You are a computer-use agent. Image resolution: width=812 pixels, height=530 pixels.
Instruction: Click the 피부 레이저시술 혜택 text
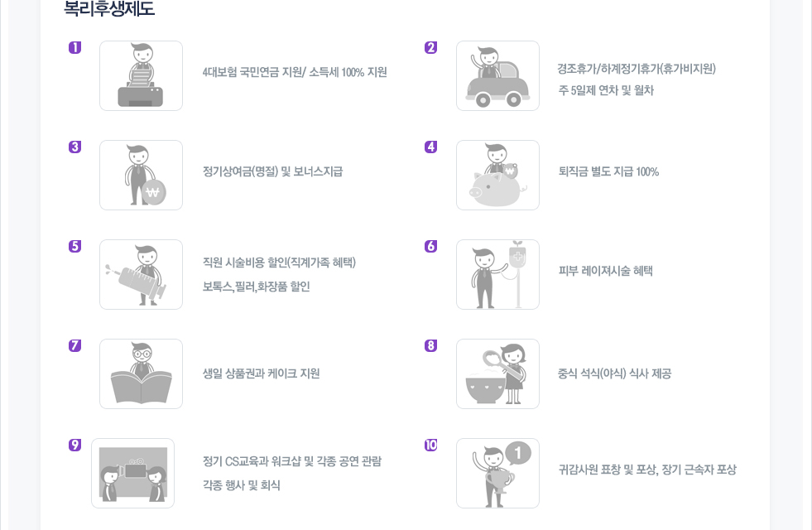coord(605,271)
